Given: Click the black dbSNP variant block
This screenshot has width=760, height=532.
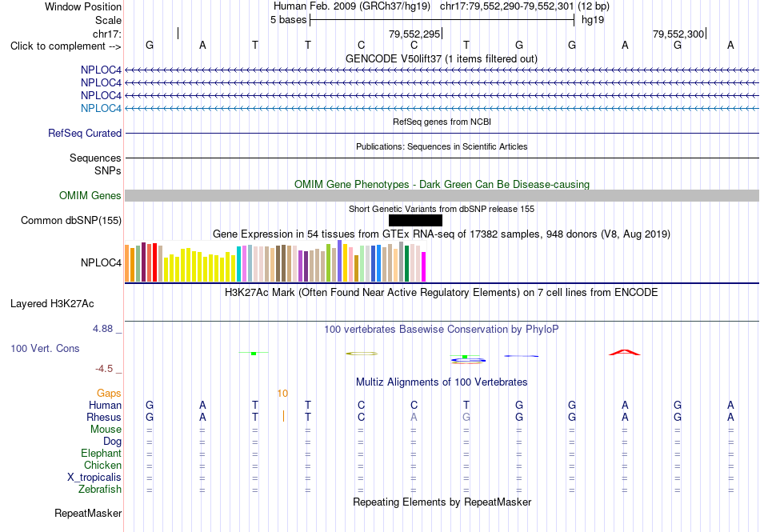Looking at the screenshot, I should 415,221.
